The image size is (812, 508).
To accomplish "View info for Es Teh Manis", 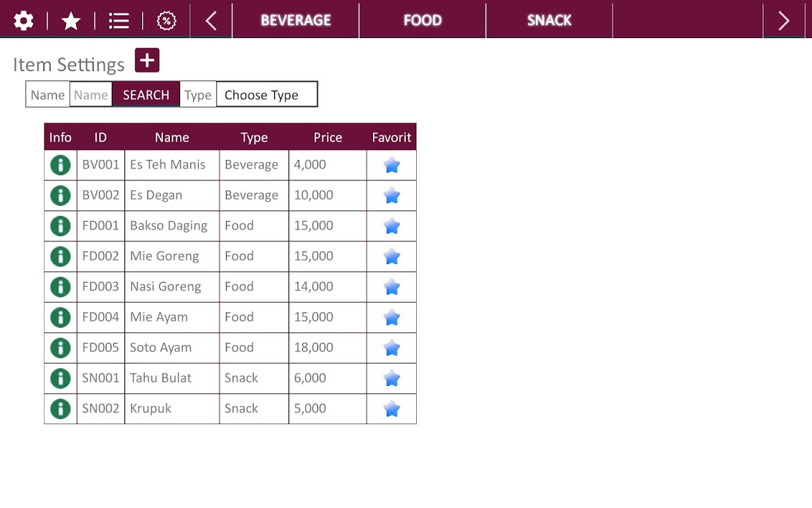I will click(x=60, y=165).
